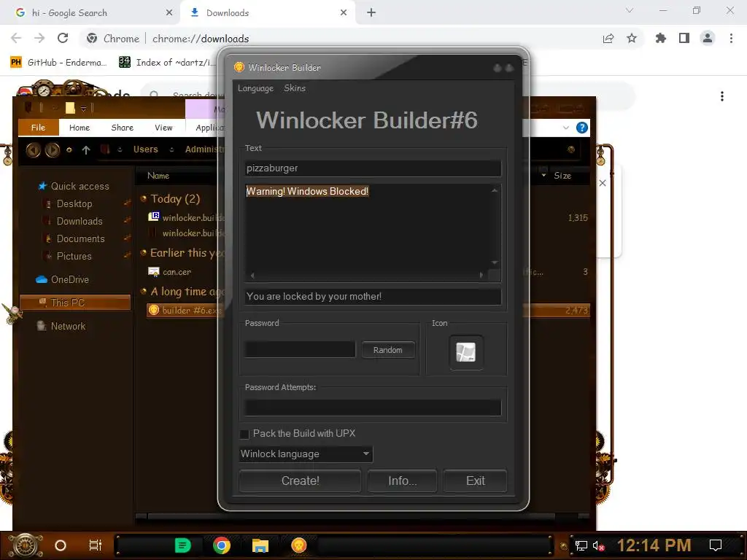Click the text area vertical scrollbar down arrow
The image size is (747, 560).
pyautogui.click(x=495, y=262)
